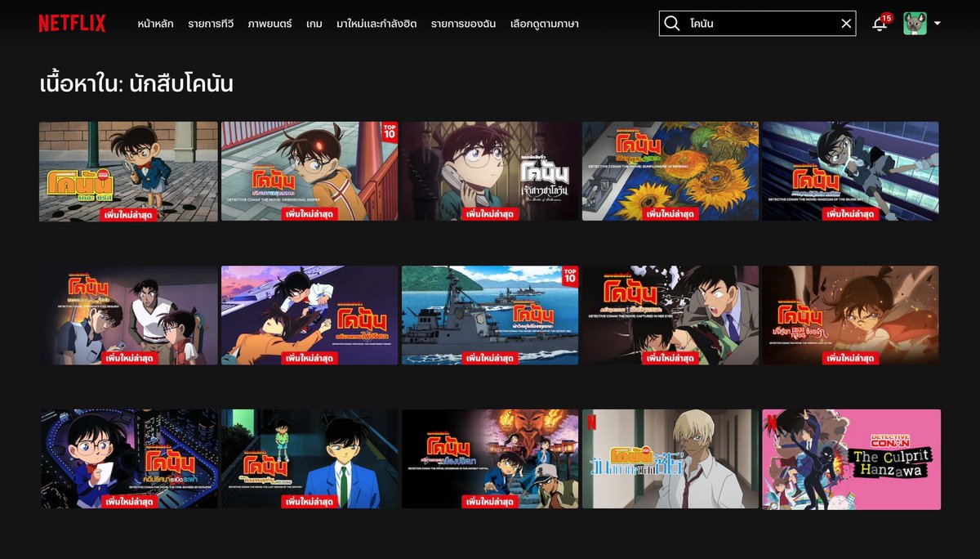Open the warship Private Eye in the Distant Sea thumbnail
The image size is (980, 559).
490,315
